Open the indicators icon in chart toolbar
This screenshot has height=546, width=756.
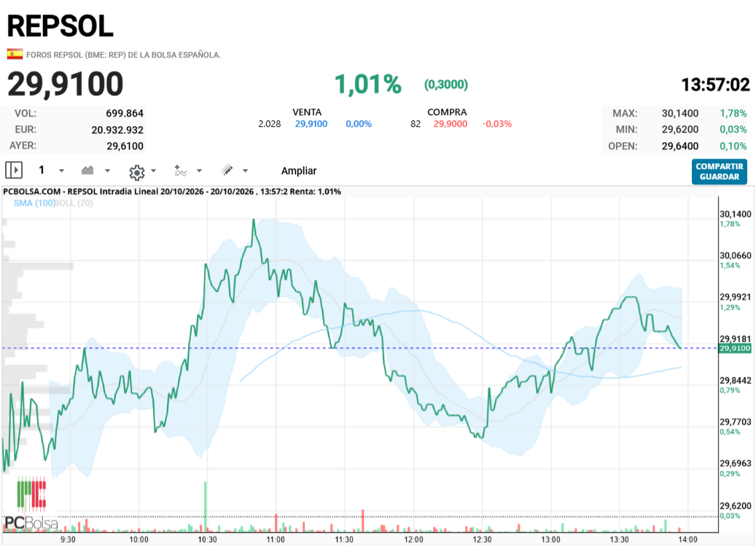tap(180, 171)
